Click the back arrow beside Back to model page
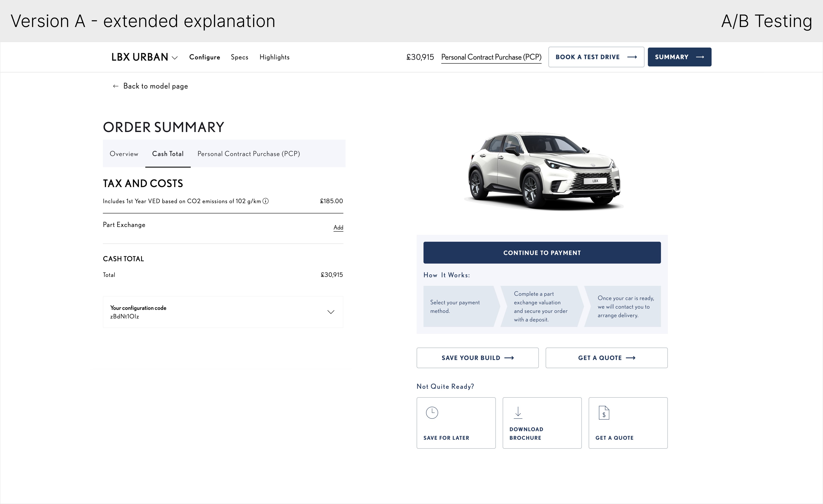 [116, 86]
